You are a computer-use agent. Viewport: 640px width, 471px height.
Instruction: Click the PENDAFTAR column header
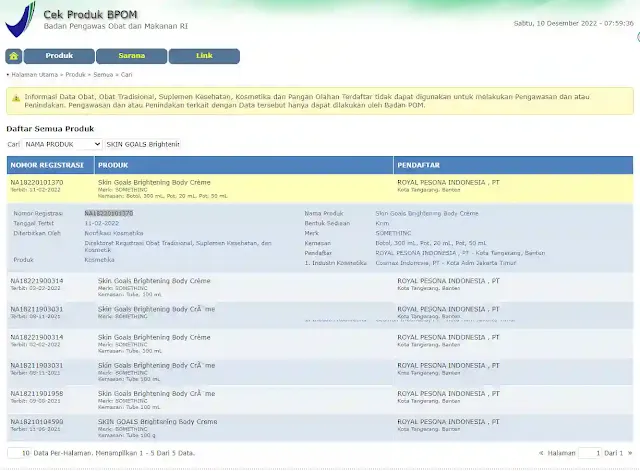(x=513, y=165)
